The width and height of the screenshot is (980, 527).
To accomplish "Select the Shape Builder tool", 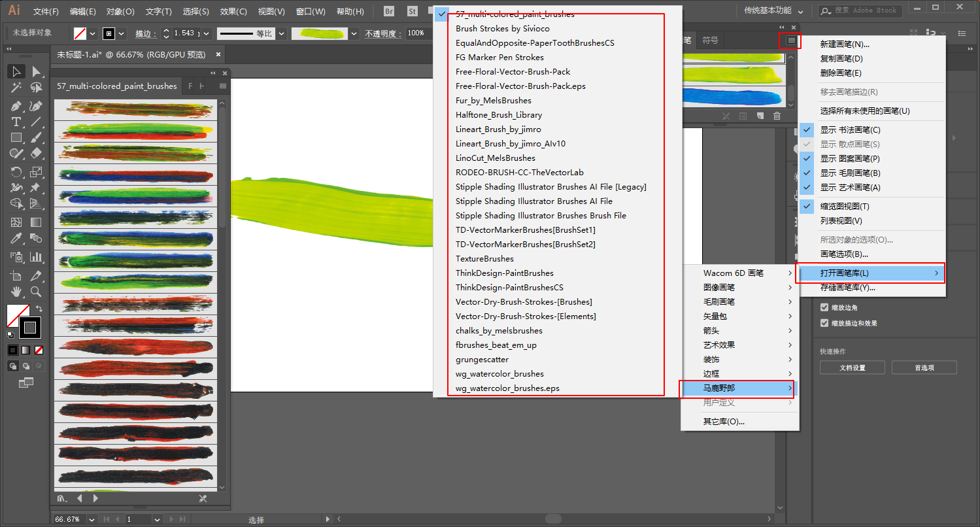I will tap(16, 203).
